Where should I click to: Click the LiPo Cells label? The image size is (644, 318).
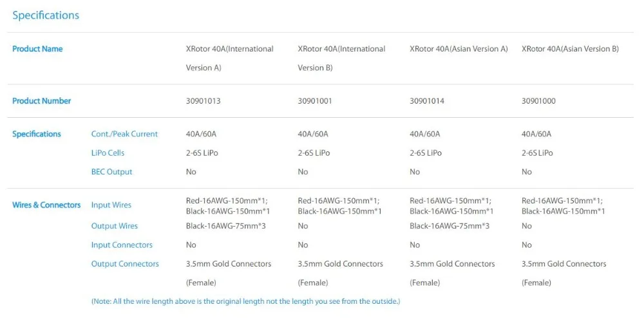[x=108, y=153]
